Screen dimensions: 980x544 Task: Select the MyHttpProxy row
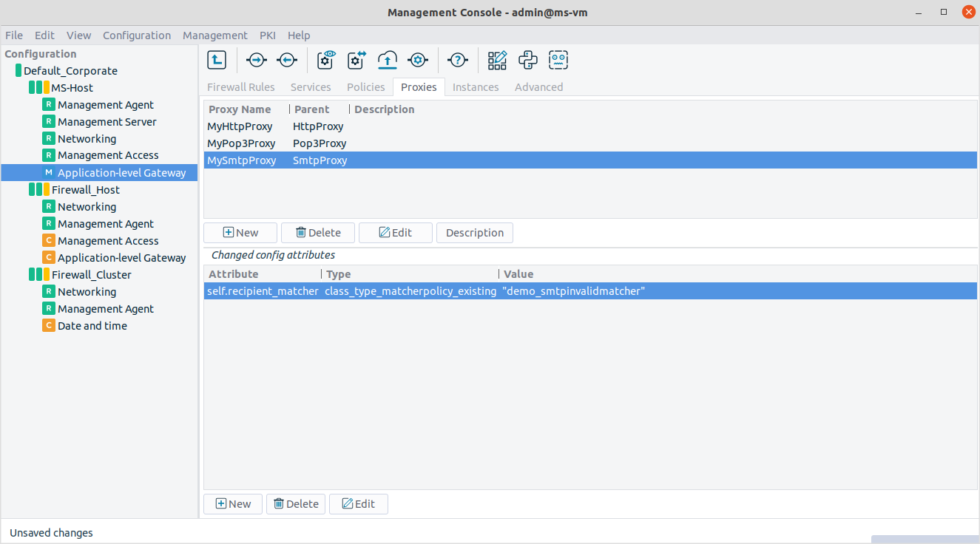point(590,126)
